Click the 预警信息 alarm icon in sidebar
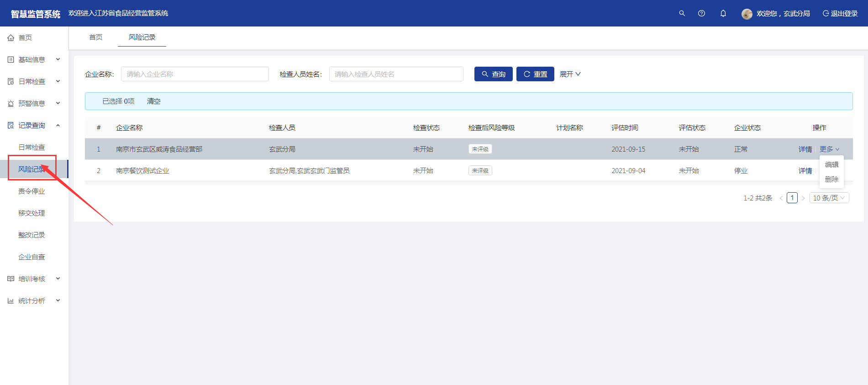This screenshot has width=868, height=385. coord(11,104)
